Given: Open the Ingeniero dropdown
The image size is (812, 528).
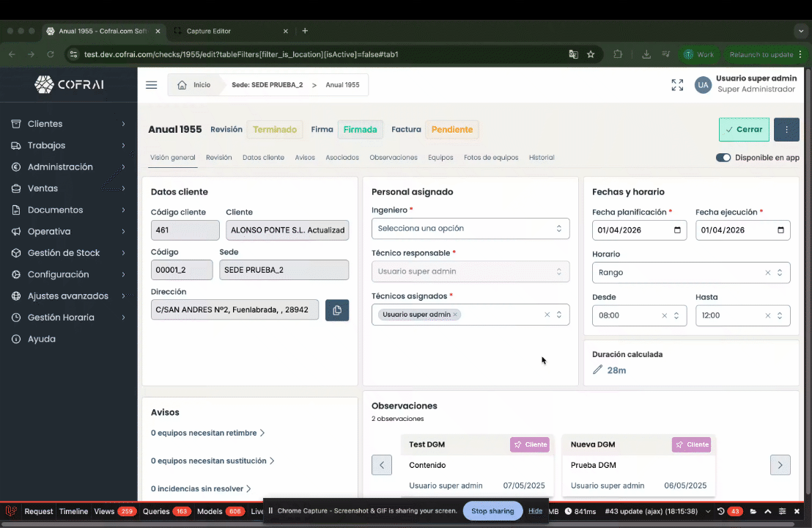Looking at the screenshot, I should [x=470, y=228].
